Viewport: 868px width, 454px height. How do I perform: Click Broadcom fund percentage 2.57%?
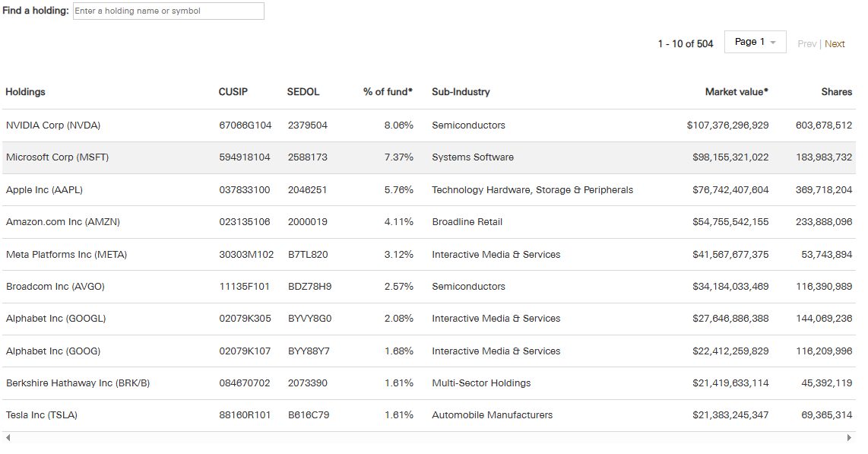(398, 287)
